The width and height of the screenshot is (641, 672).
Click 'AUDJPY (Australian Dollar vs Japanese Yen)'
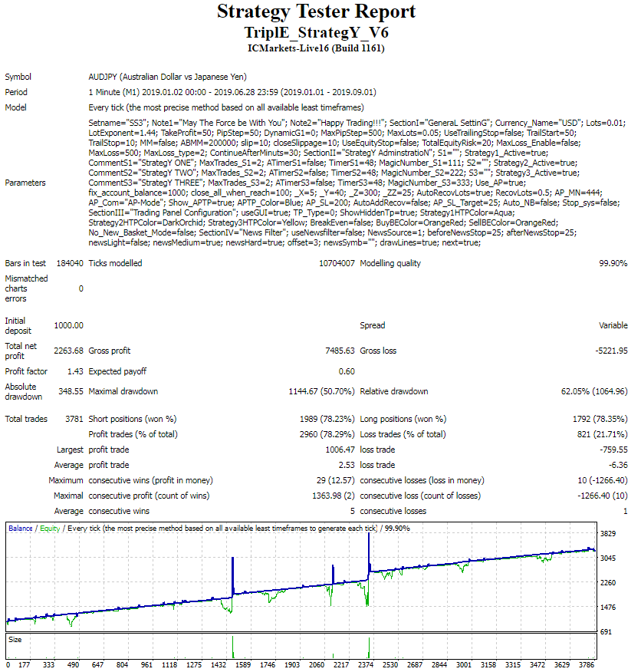167,77
